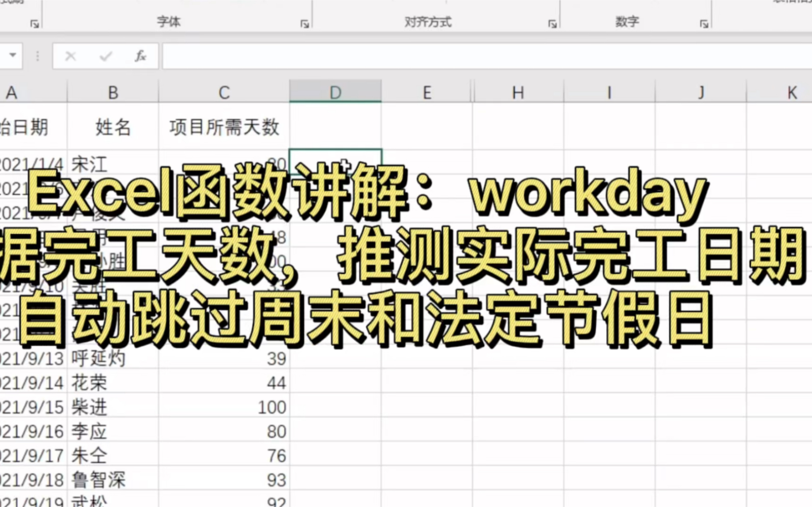Select column J header
Image resolution: width=812 pixels, height=507 pixels.
click(701, 92)
